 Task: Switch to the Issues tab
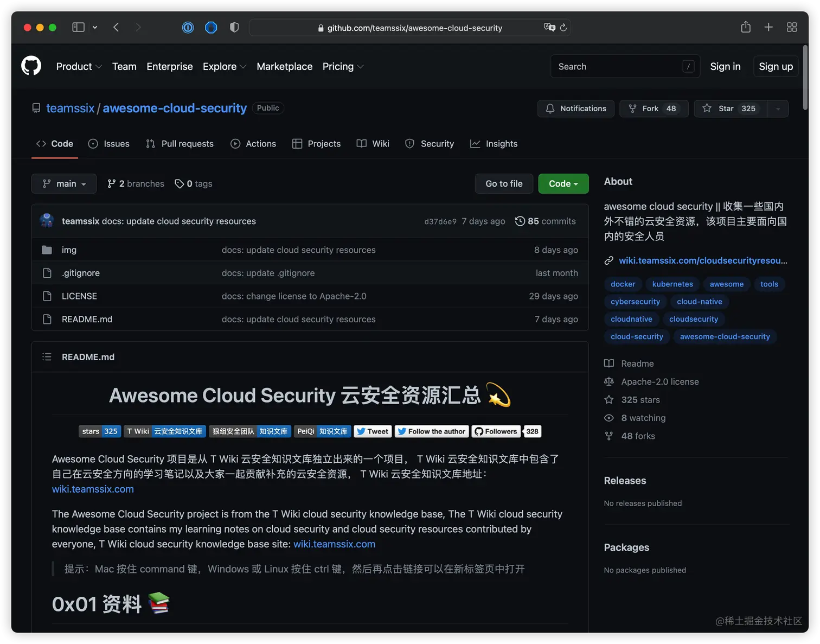(109, 144)
